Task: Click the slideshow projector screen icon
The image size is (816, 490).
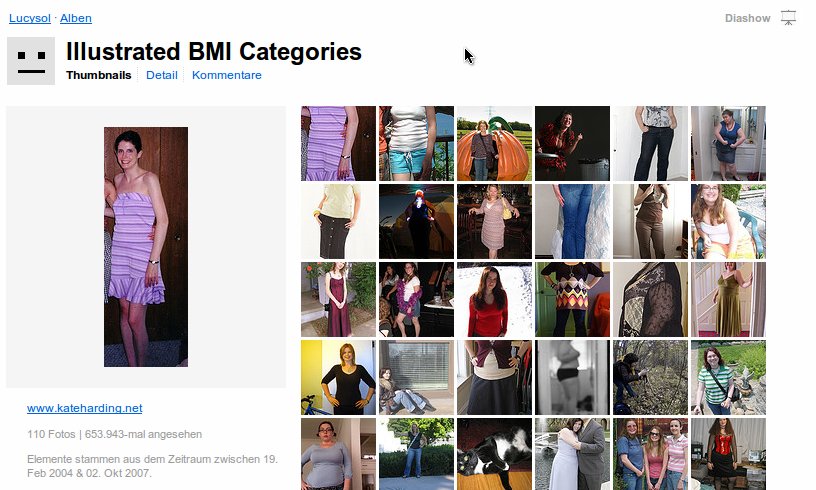Action: (x=788, y=18)
